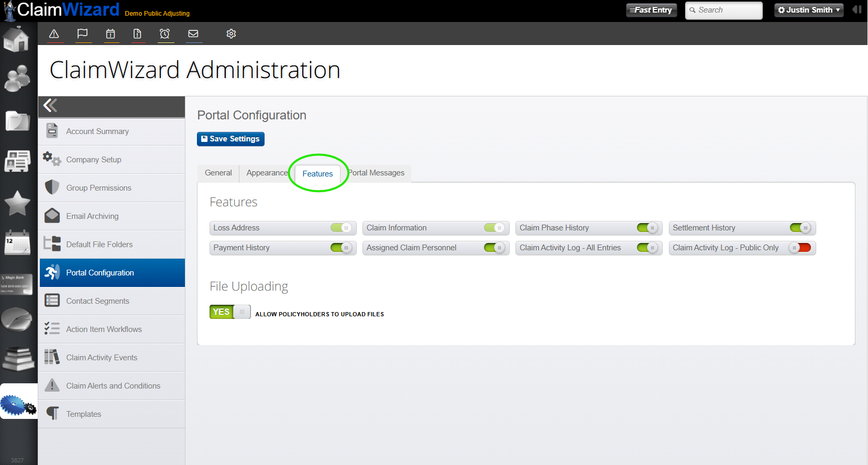Viewport: 868px width, 465px height.
Task: Click the settings gear toolbar icon
Action: (x=231, y=34)
